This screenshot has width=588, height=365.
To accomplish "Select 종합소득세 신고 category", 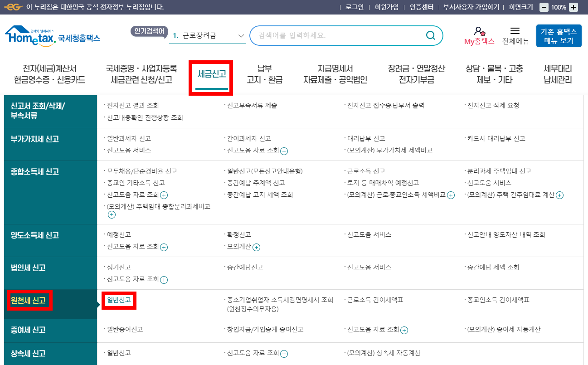I will click(51, 192).
